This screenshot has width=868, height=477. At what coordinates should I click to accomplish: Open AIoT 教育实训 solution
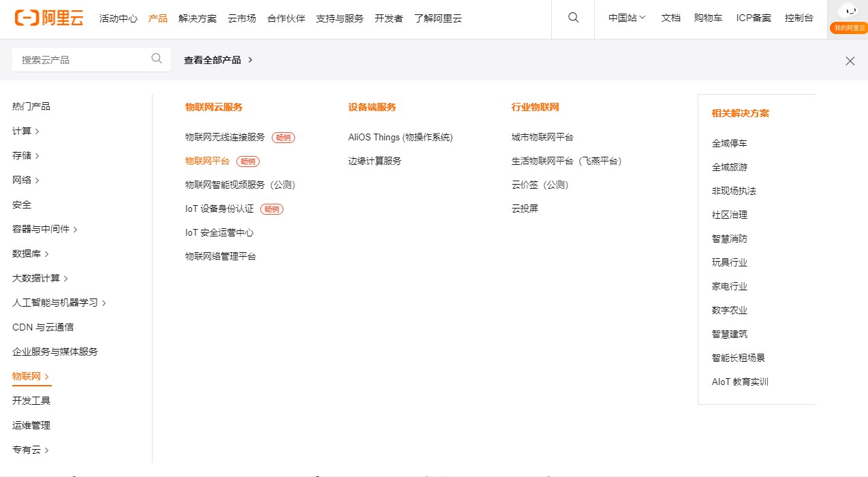coord(740,382)
